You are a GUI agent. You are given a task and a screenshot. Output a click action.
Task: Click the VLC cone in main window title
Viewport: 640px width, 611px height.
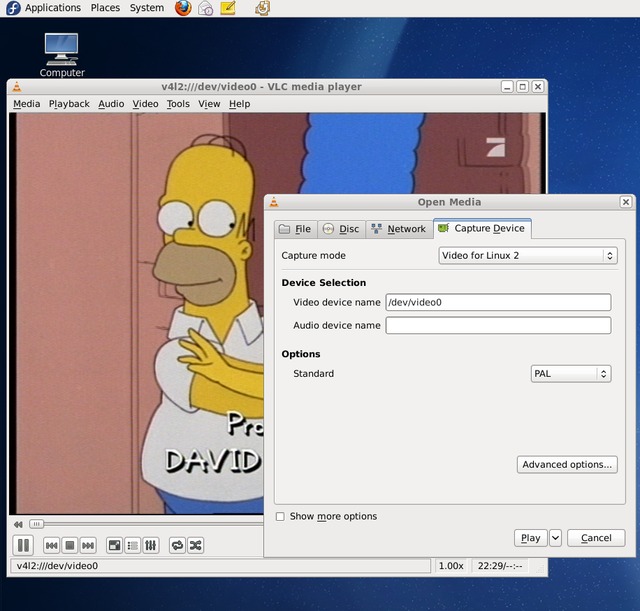[x=17, y=87]
